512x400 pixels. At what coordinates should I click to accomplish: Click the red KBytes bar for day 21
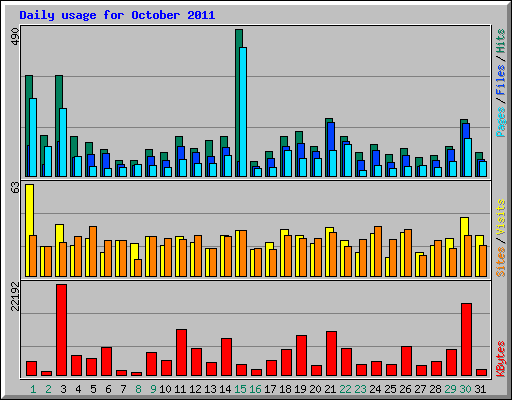tap(331, 354)
